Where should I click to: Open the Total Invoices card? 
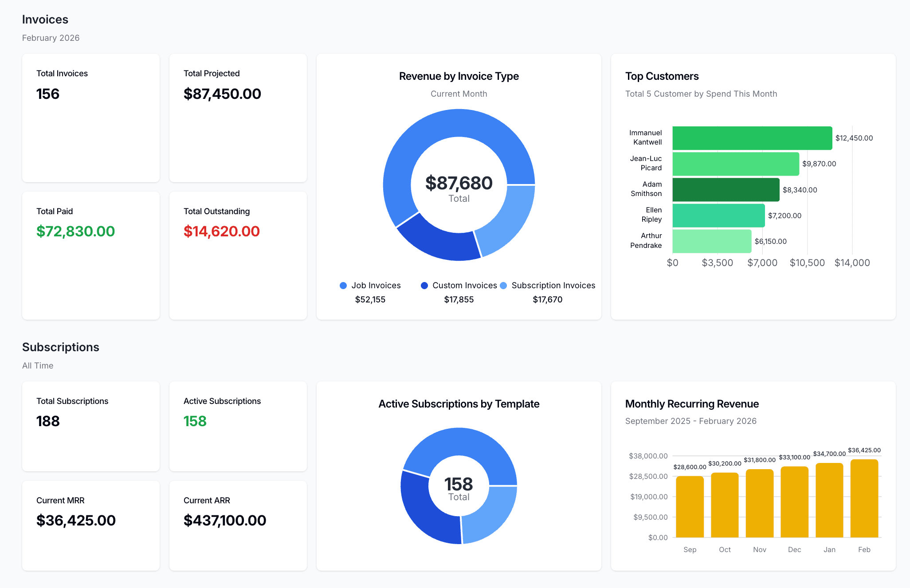tap(90, 118)
